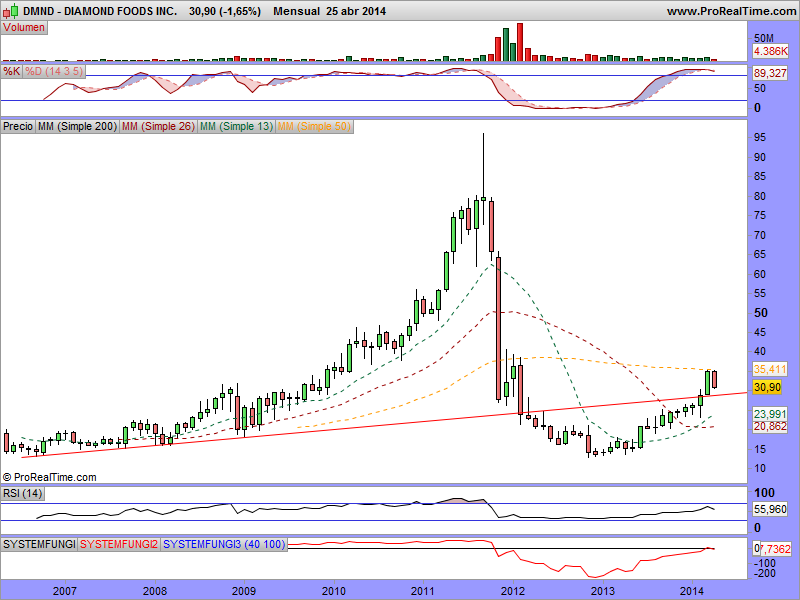Click the price 30,90 (-1,65%) in header

point(224,11)
